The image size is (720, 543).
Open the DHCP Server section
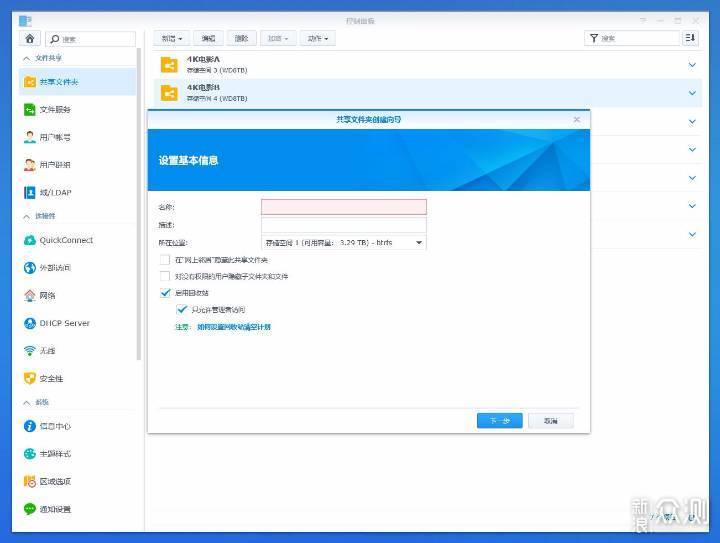[64, 323]
